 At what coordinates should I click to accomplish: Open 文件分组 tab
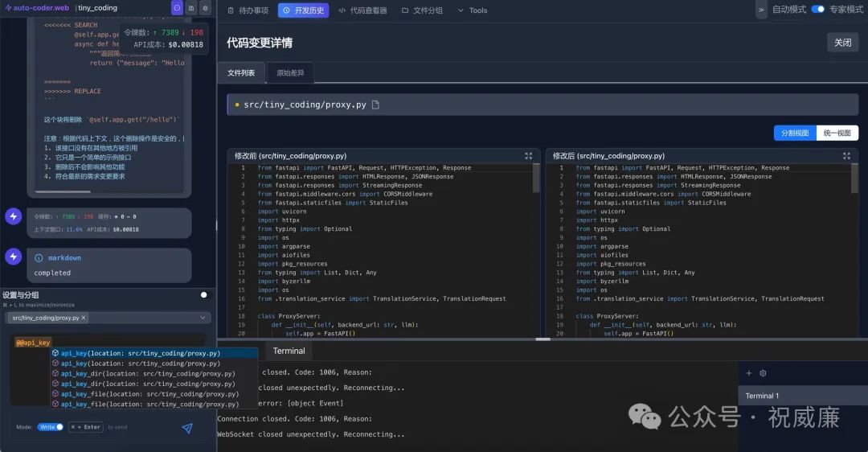422,10
